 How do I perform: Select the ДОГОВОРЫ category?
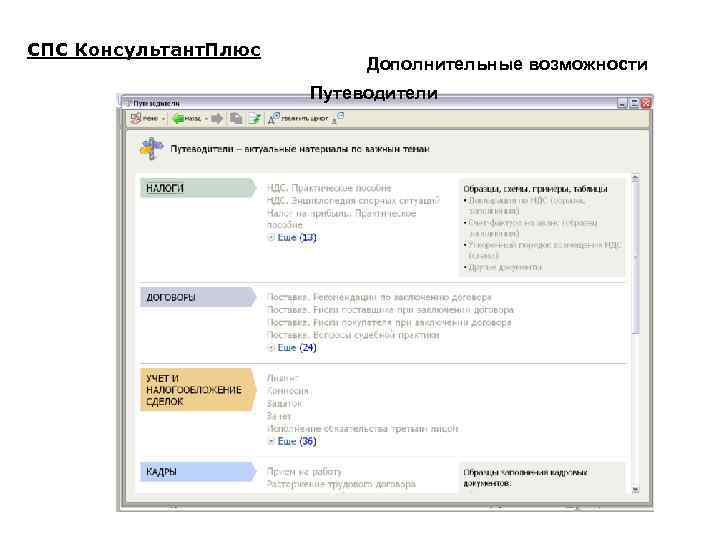point(198,297)
